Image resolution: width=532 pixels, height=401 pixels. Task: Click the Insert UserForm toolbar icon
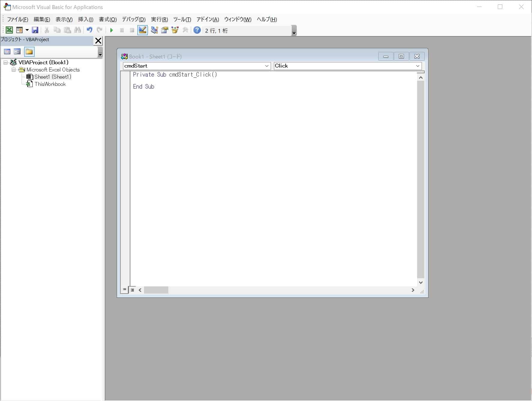pyautogui.click(x=20, y=30)
